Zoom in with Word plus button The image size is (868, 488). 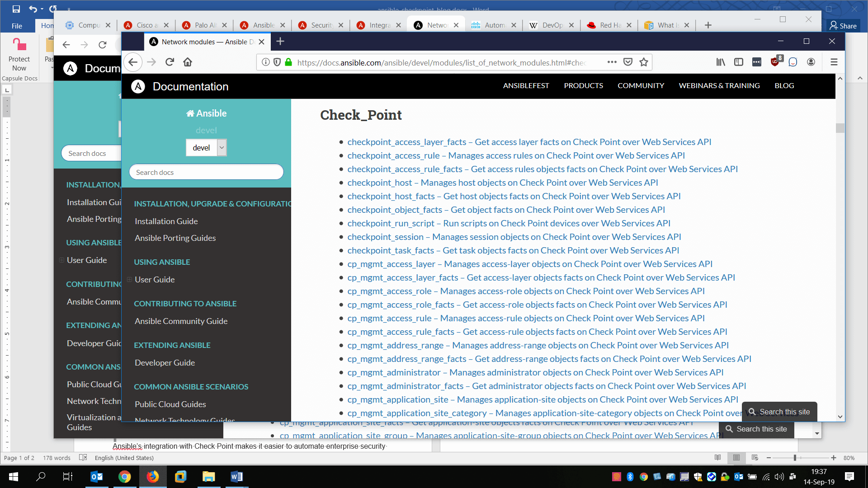click(833, 458)
